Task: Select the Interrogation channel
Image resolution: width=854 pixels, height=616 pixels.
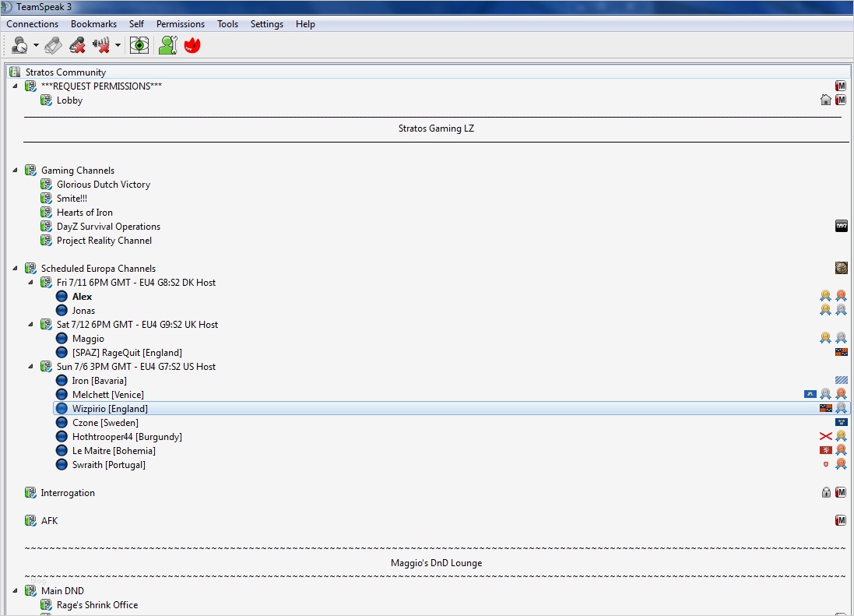Action: coord(68,493)
